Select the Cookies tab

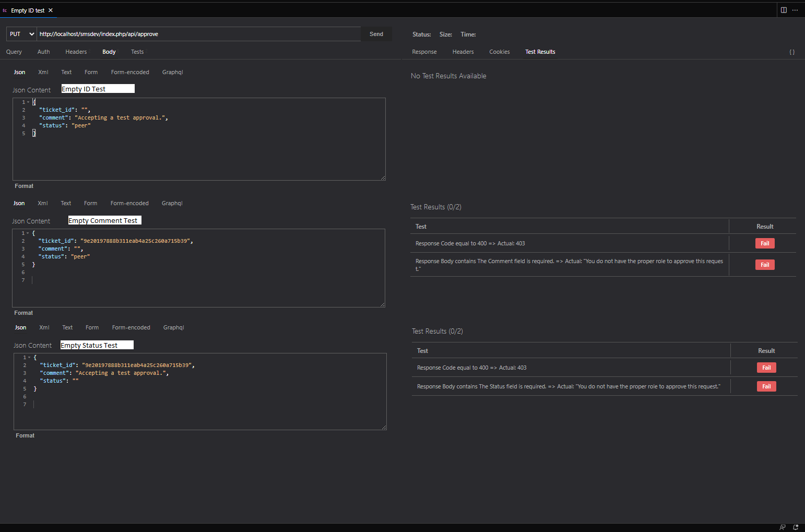499,51
